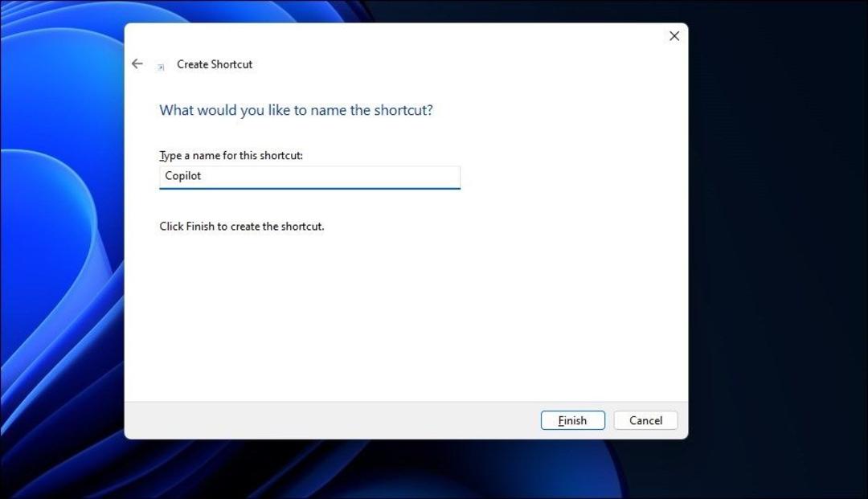
Task: Click the label 'Type a name for this shortcut:'
Action: coord(231,155)
